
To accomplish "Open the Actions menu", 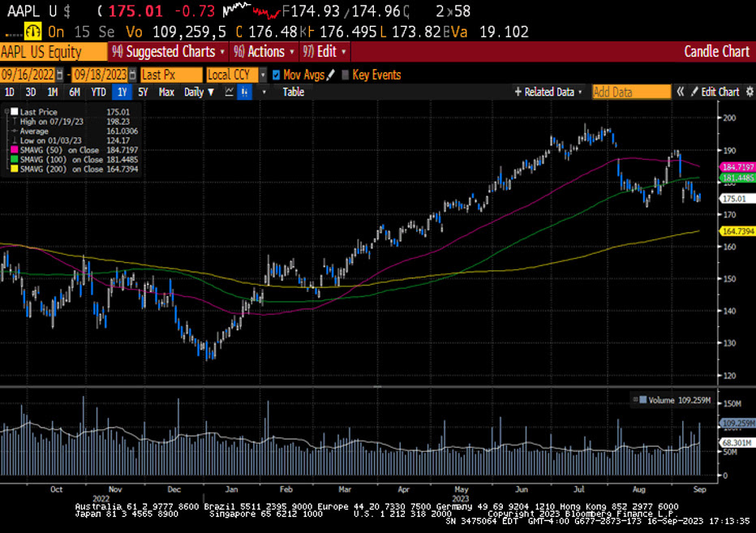I will point(264,52).
